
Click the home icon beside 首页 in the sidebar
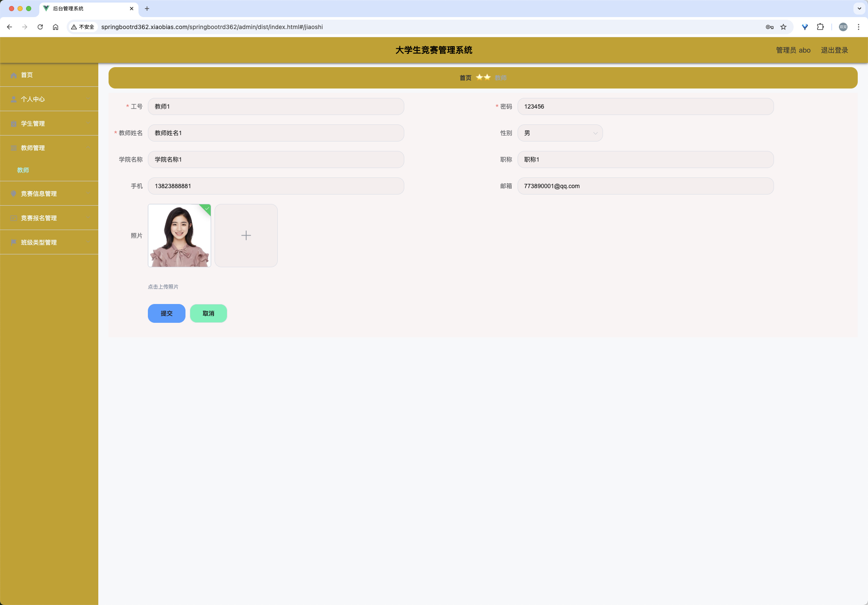(14, 75)
